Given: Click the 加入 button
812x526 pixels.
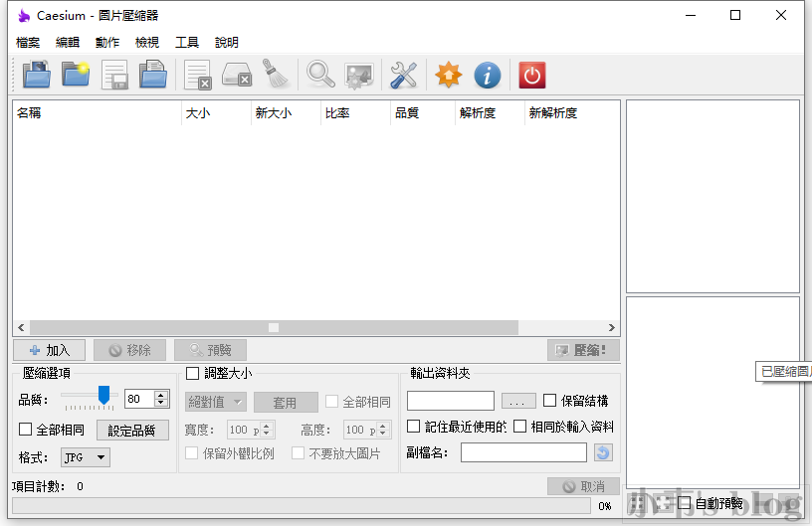Looking at the screenshot, I should (x=49, y=350).
